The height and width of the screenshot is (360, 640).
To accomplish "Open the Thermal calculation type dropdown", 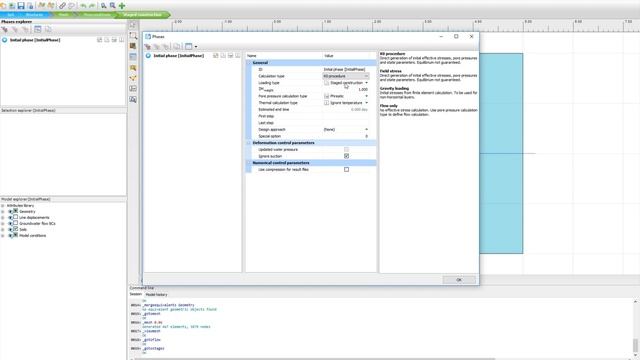I will click(366, 103).
